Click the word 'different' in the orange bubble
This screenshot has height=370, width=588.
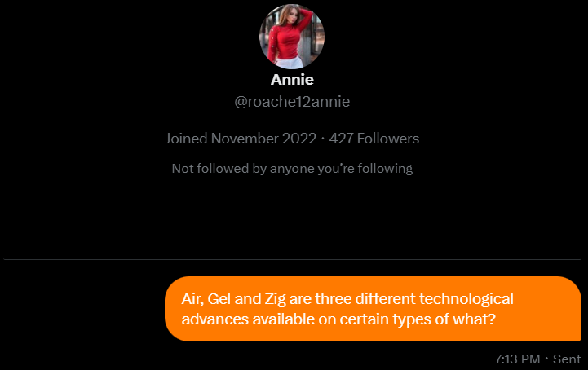pos(386,299)
